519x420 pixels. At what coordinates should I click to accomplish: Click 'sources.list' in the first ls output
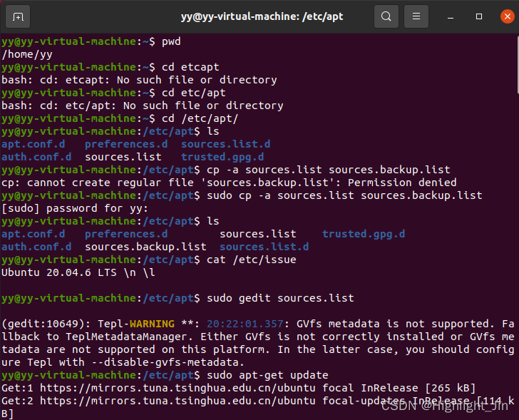click(x=123, y=157)
